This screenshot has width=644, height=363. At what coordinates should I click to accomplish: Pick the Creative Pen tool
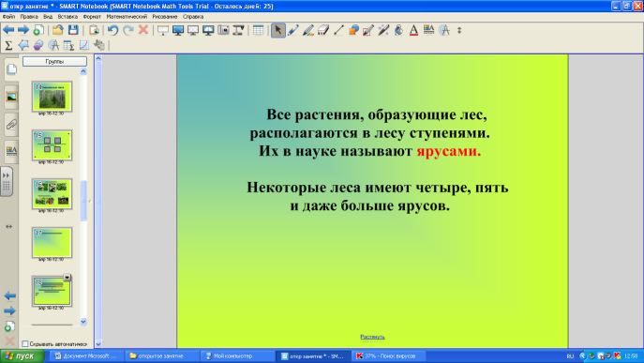tap(308, 30)
